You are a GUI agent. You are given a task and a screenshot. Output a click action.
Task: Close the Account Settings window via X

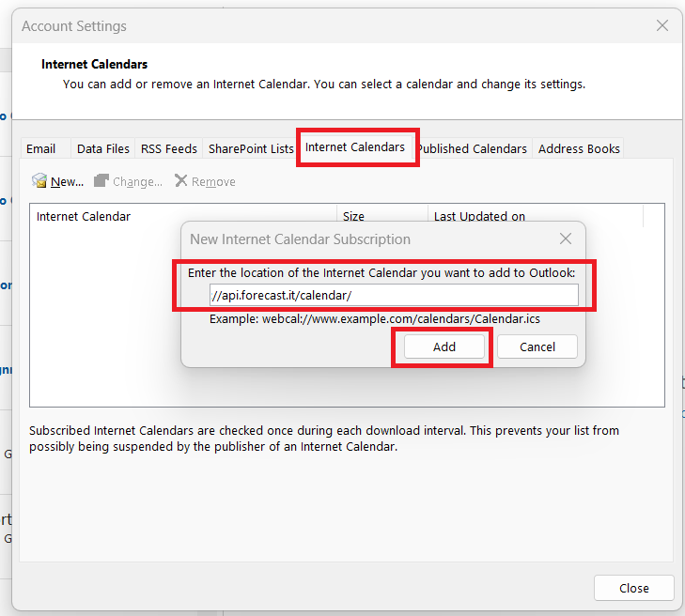[x=662, y=25]
